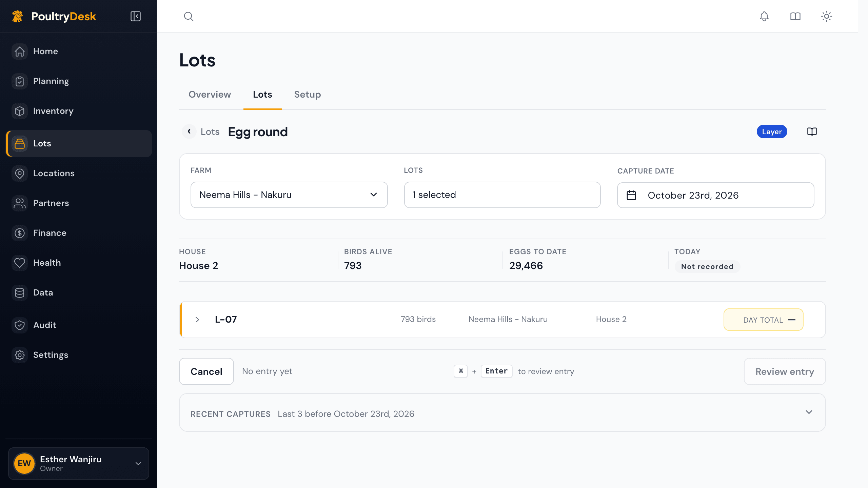Click the House 2 heading value

tap(198, 266)
